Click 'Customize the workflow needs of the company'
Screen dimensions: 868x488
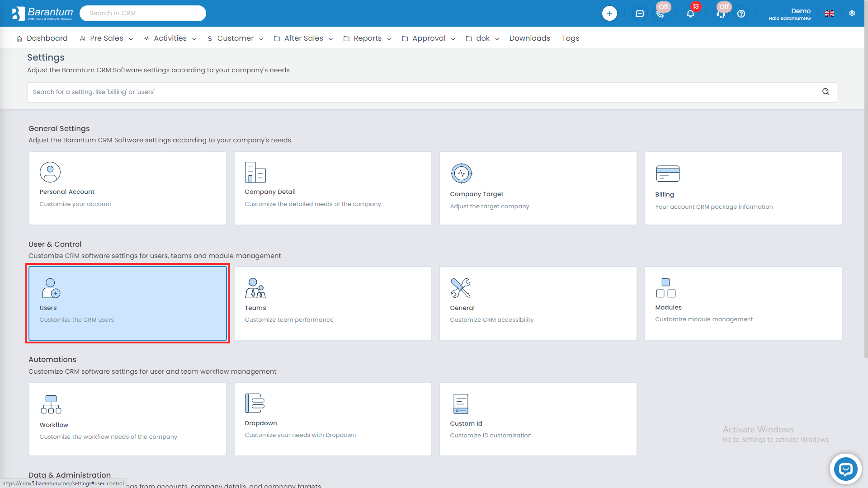tap(108, 437)
